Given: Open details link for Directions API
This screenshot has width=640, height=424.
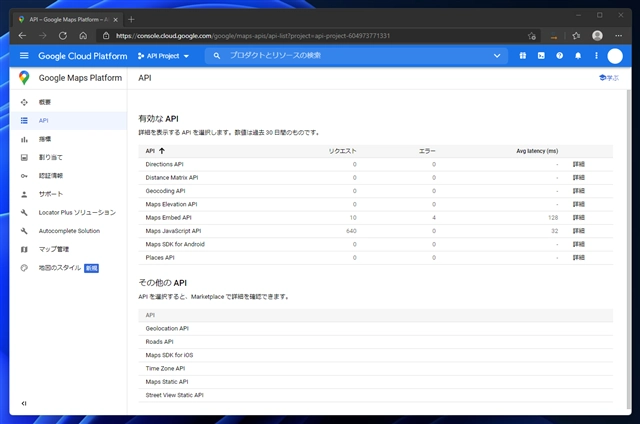Looking at the screenshot, I should [578, 164].
